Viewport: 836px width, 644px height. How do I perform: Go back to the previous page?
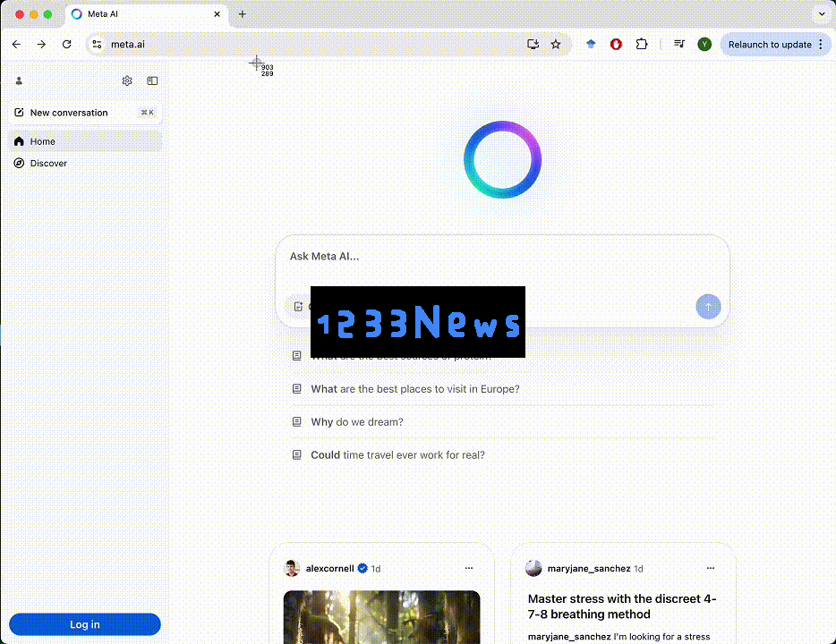[x=16, y=44]
